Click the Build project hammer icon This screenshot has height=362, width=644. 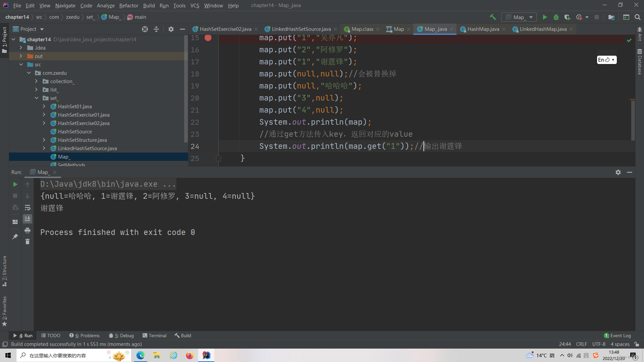[x=493, y=17]
